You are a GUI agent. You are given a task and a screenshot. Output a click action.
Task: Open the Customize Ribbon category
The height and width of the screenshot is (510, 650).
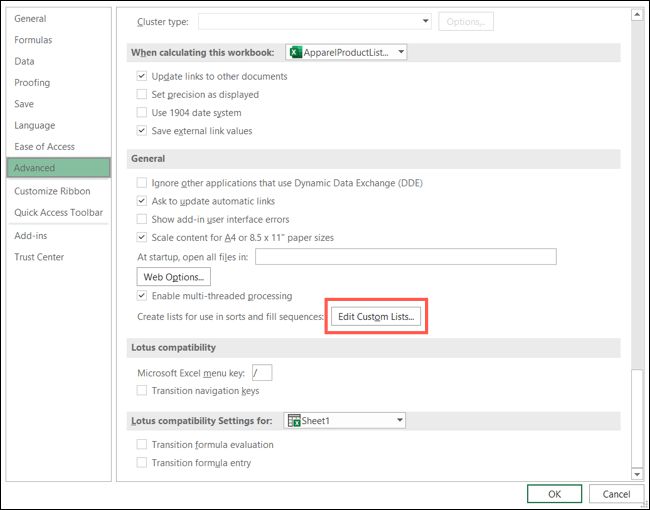point(52,191)
